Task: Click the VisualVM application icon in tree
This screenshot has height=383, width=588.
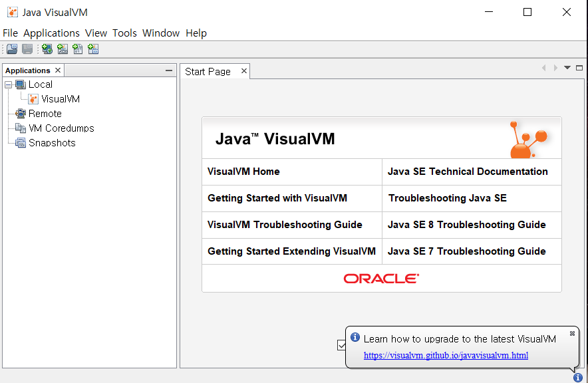Action: coord(33,99)
